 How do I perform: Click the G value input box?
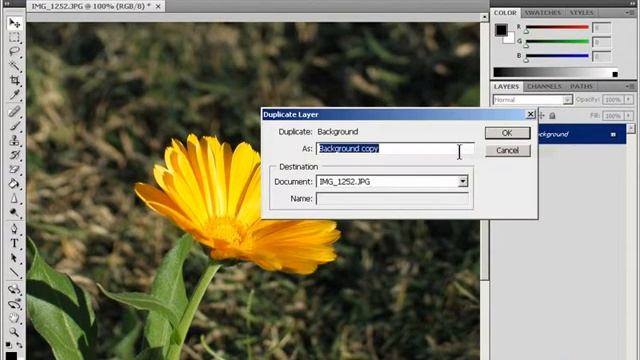(601, 42)
